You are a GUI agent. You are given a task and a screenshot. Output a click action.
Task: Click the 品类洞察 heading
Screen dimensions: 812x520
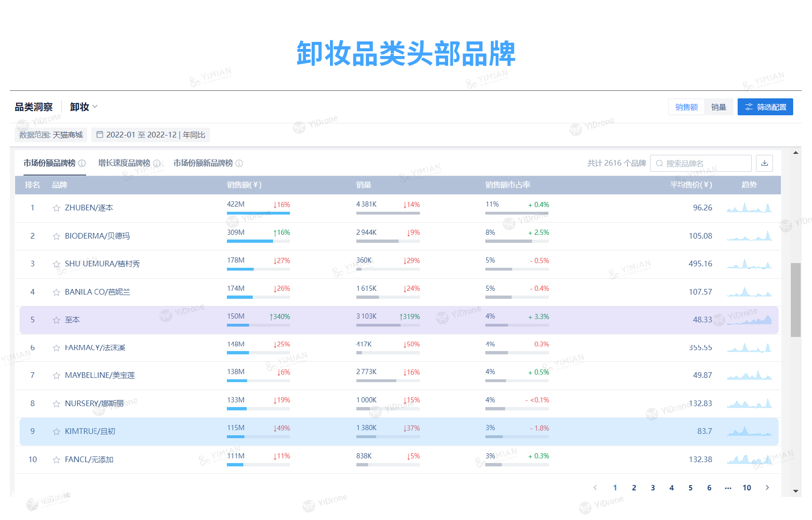[34, 107]
